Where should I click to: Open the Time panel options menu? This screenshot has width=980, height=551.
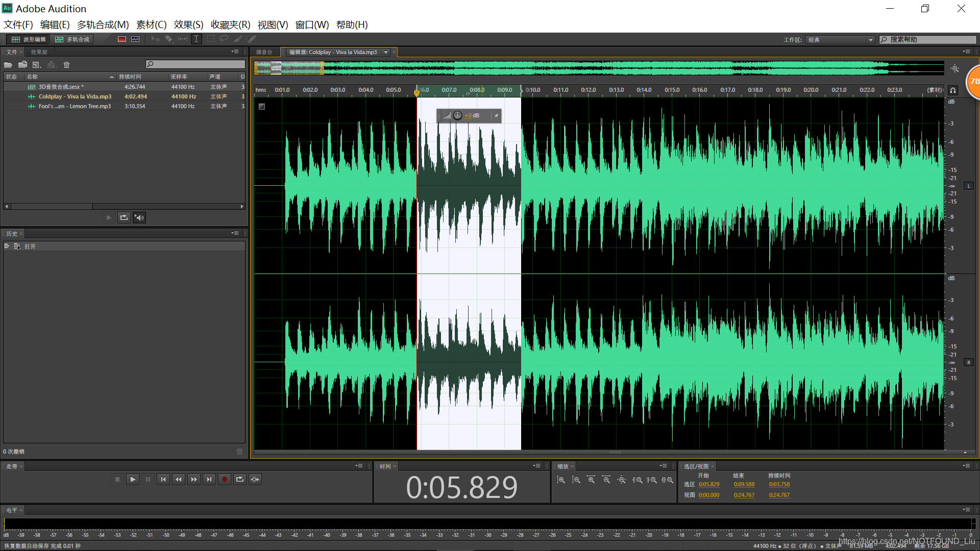537,466
